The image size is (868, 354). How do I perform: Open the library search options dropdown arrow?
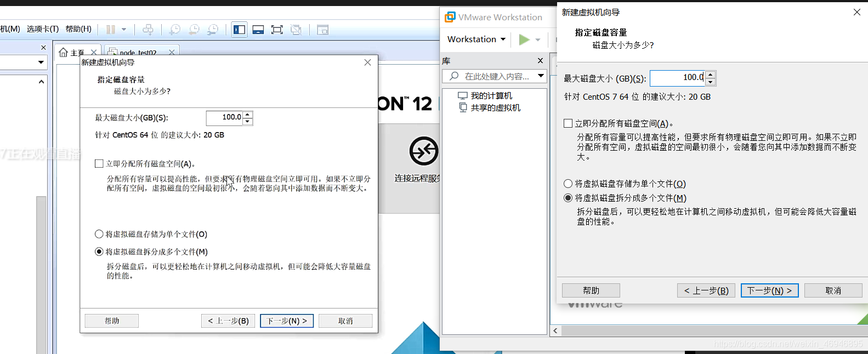[x=541, y=76]
